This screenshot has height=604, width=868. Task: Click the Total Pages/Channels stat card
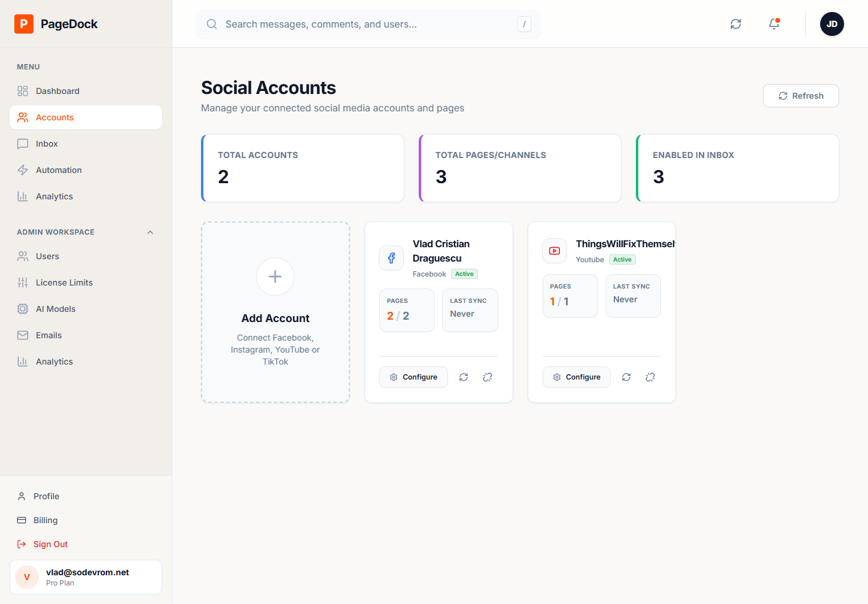point(520,168)
